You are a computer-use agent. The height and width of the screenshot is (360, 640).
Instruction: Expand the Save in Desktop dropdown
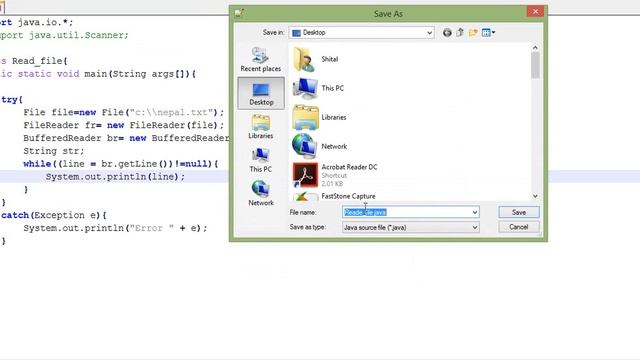[x=429, y=33]
